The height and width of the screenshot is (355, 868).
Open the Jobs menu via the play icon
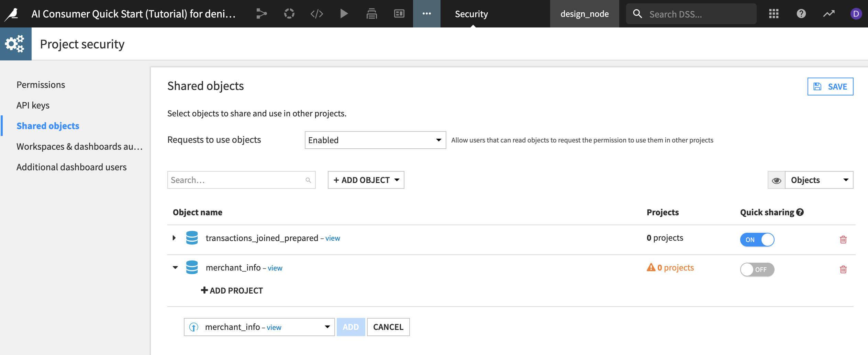click(x=344, y=14)
